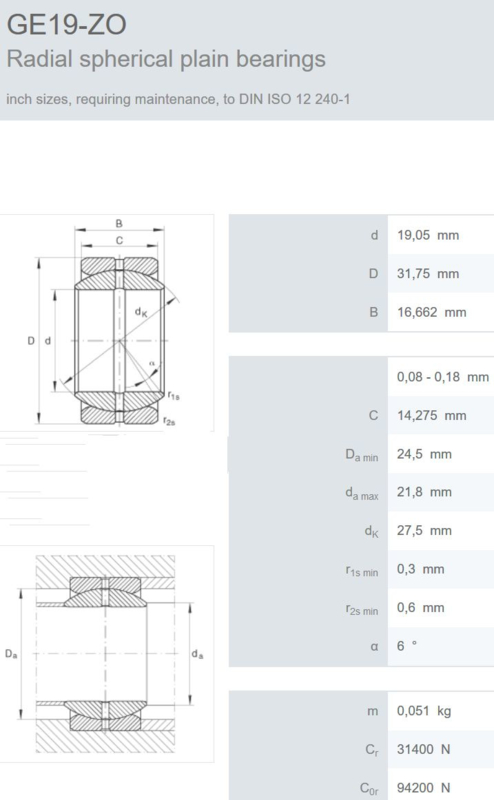Image resolution: width=494 pixels, height=800 pixels.
Task: Click the C0r value 94200 N
Action: pos(424,788)
